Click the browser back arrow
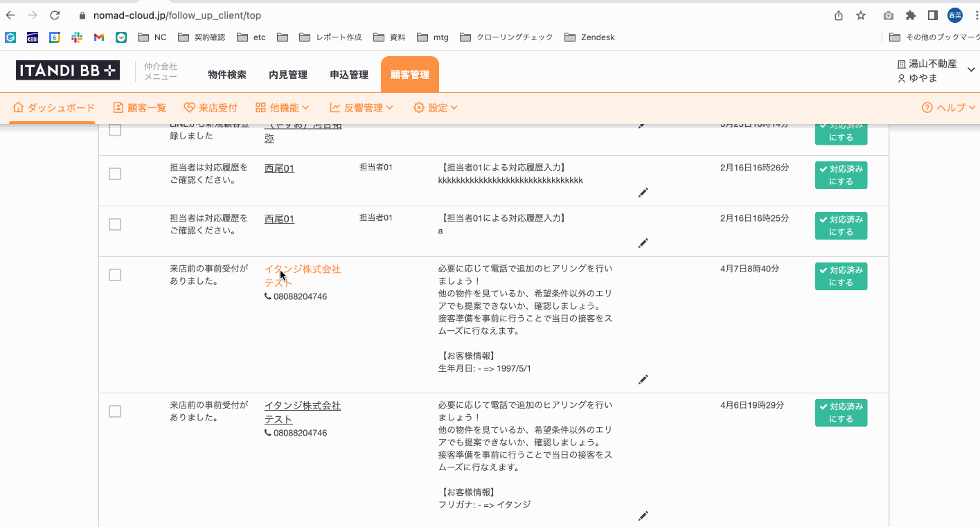980x527 pixels. 10,15
